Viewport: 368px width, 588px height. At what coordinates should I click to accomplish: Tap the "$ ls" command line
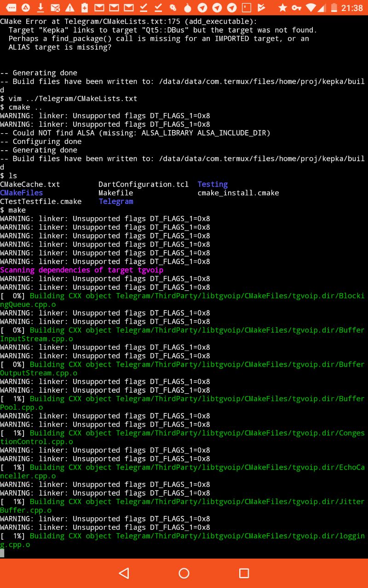point(9,175)
